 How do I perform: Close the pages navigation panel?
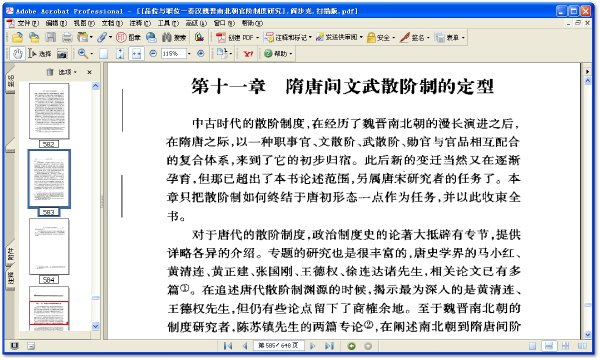coord(89,72)
